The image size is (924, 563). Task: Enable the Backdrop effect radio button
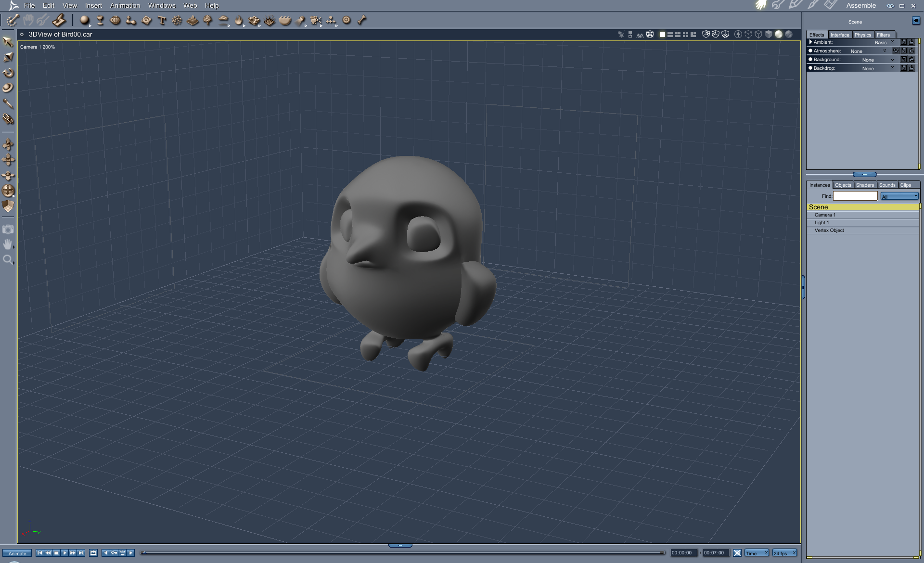(810, 68)
